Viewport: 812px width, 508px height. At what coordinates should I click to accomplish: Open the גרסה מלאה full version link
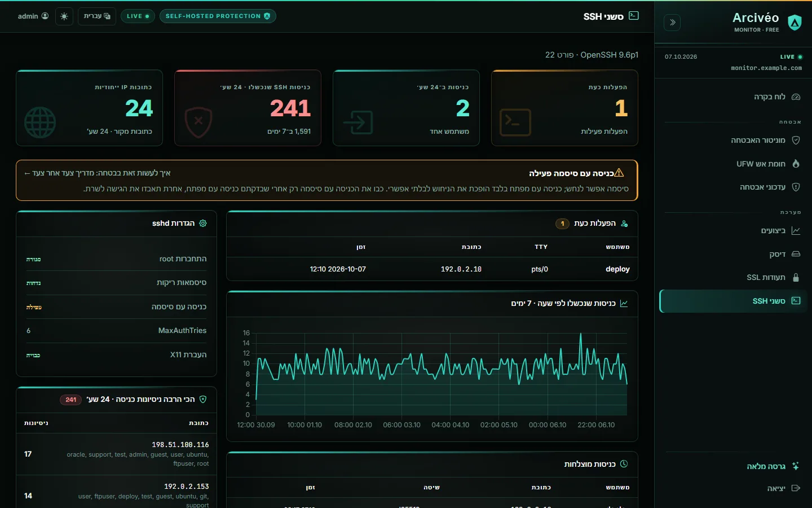pos(732,466)
